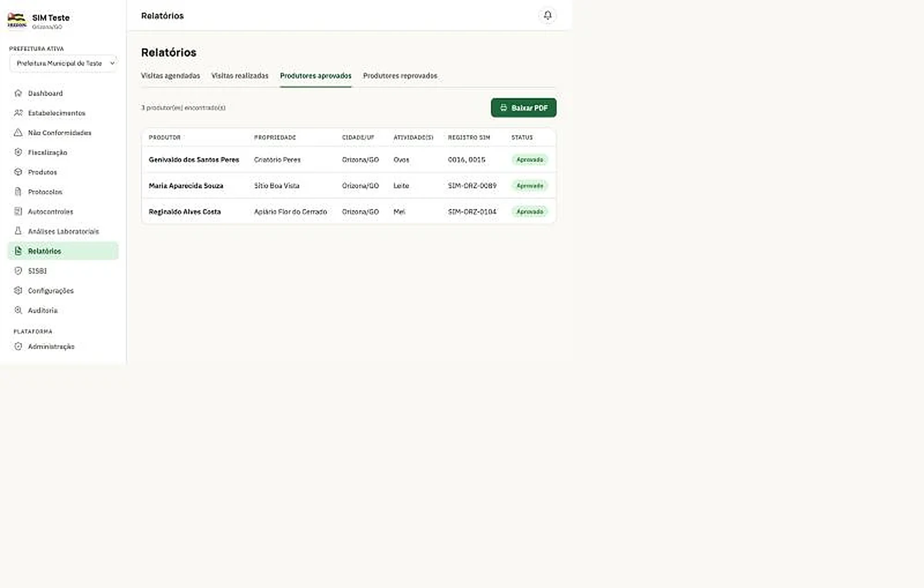Click the Fiscalização sidebar icon
The height and width of the screenshot is (588, 924).
(18, 152)
